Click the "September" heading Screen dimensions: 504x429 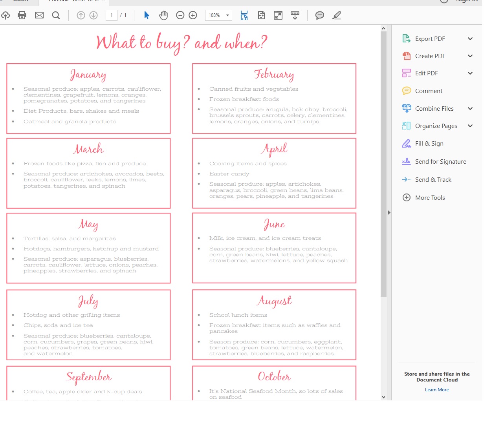pyautogui.click(x=89, y=377)
